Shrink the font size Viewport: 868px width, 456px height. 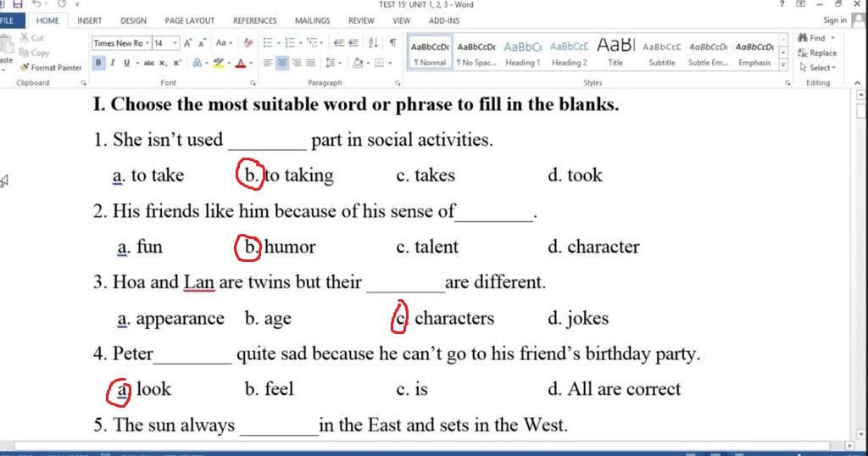click(x=202, y=43)
